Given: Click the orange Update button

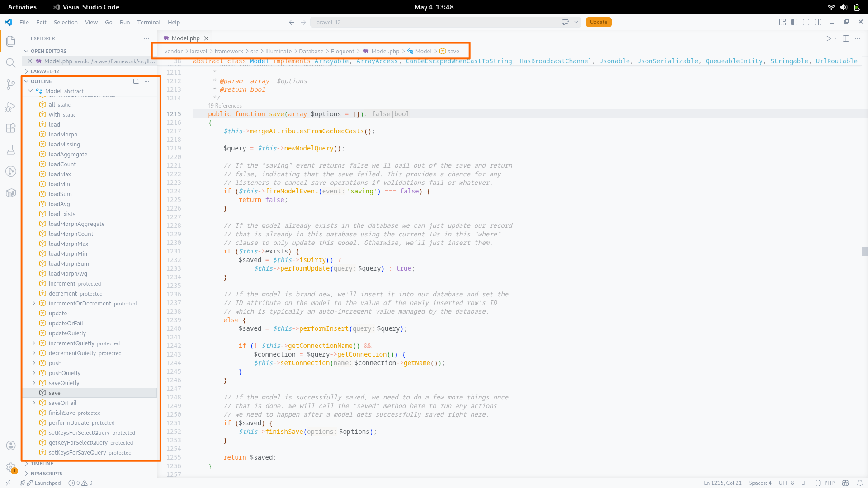Looking at the screenshot, I should (x=599, y=22).
